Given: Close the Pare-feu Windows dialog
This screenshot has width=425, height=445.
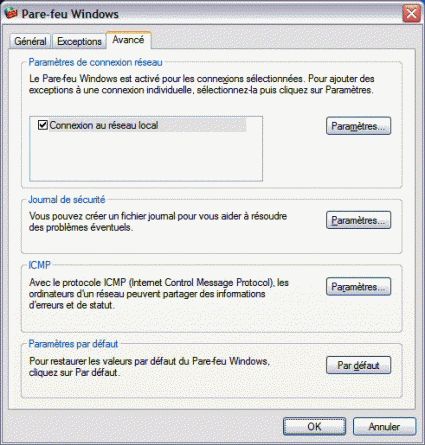Looking at the screenshot, I should click(411, 14).
